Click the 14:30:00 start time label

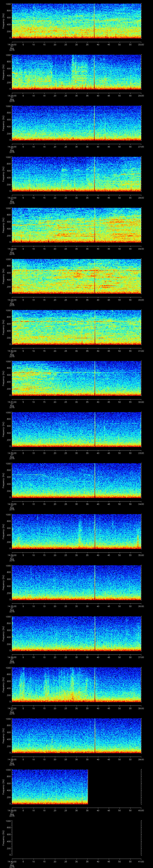[12, 351]
